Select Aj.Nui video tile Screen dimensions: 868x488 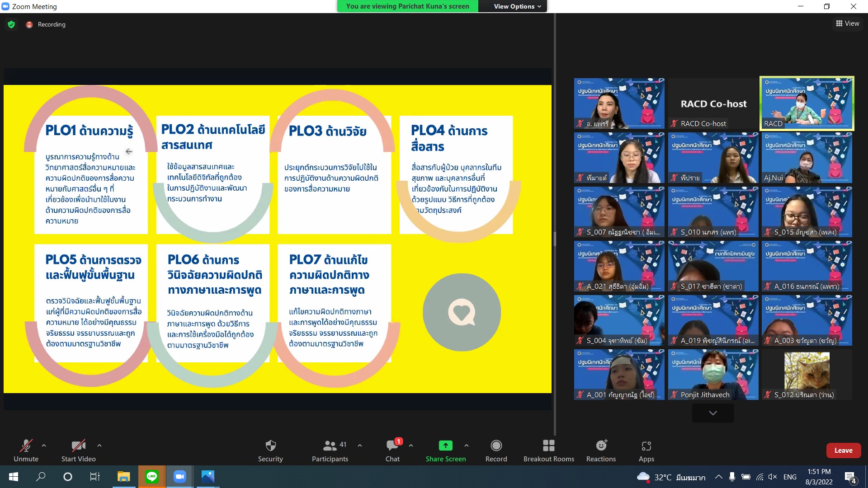pos(807,158)
